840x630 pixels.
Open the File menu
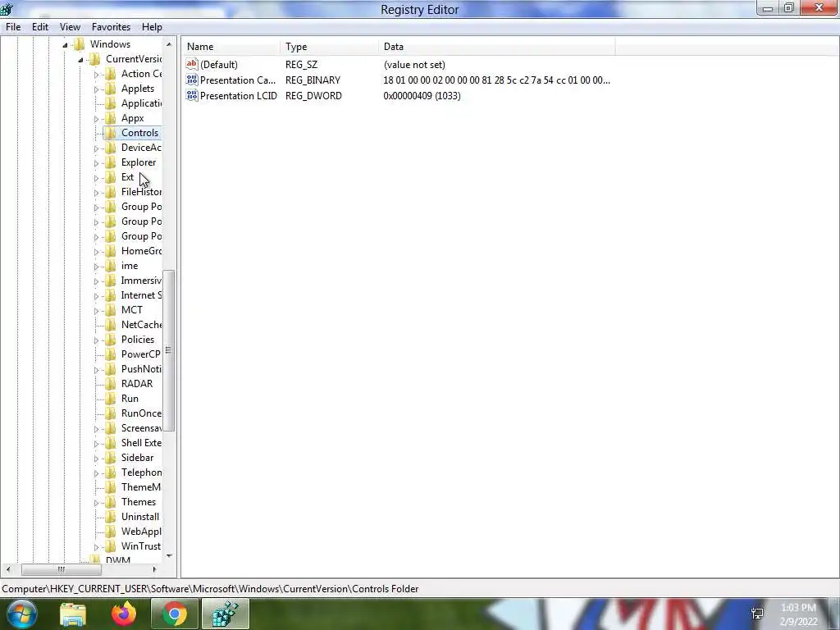pyautogui.click(x=13, y=27)
